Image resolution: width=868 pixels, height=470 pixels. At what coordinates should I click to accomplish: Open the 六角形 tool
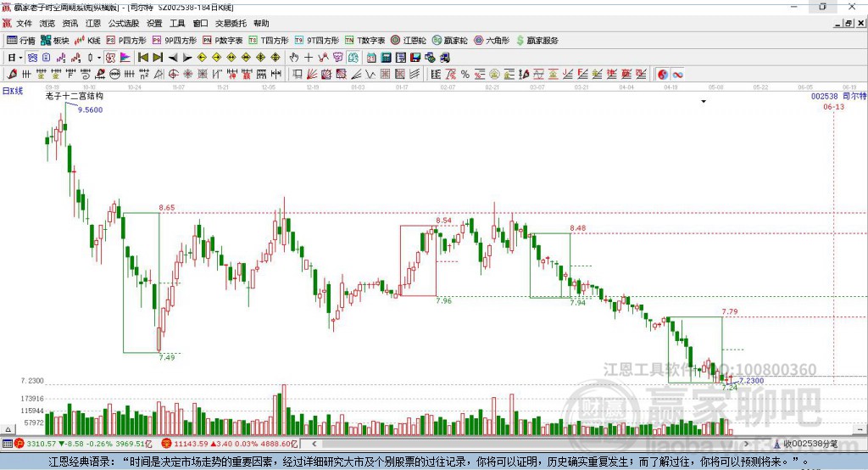[492, 41]
